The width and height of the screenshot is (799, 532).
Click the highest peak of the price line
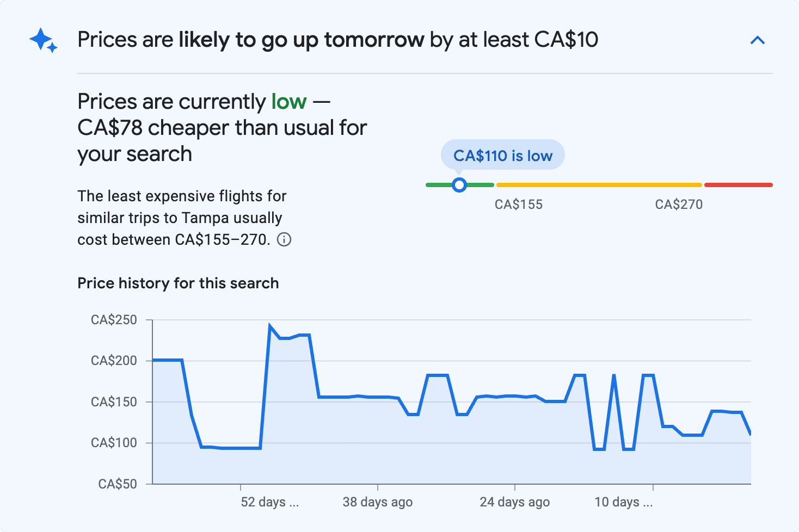[270, 326]
